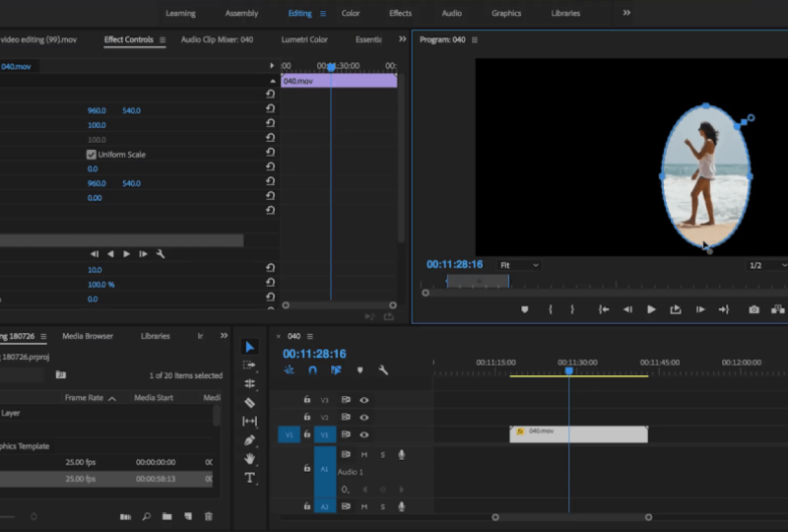
Task: Click Mark In bracket in Program monitor
Action: (x=551, y=309)
